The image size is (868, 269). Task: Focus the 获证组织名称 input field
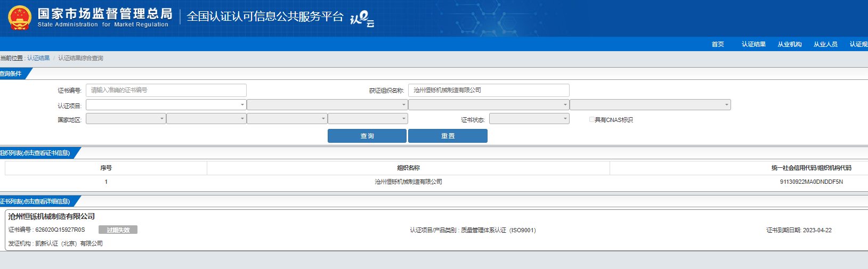[x=489, y=90]
